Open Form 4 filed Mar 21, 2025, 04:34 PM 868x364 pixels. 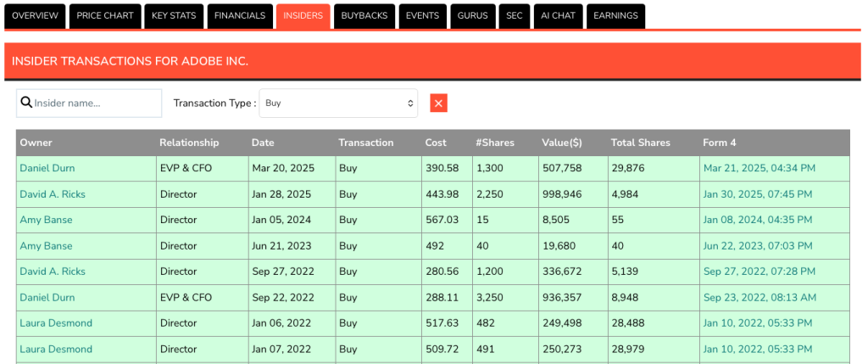(x=759, y=169)
